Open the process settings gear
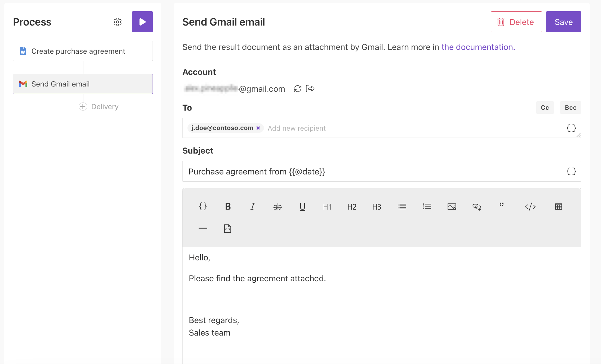 [117, 22]
